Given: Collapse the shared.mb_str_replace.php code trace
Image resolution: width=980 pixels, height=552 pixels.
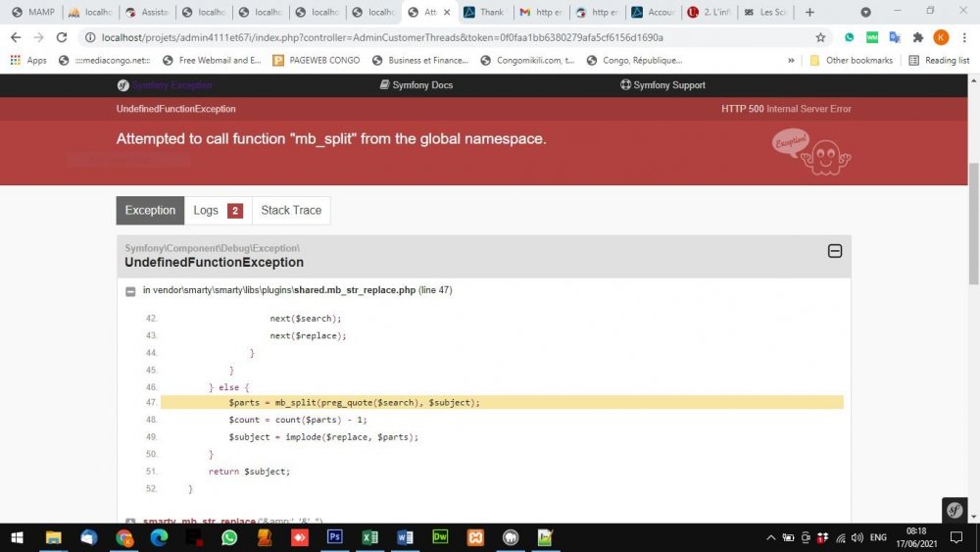Looking at the screenshot, I should point(130,291).
